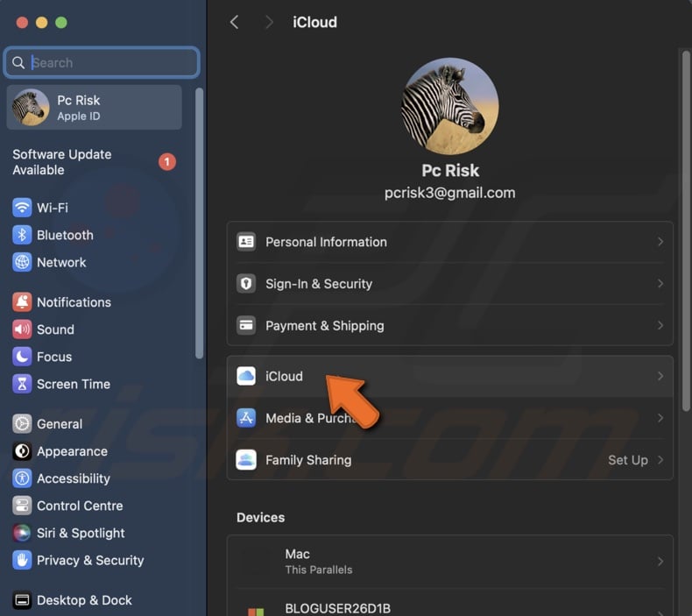692x616 pixels.
Task: Click the Media & Purchases App Store icon
Action: [246, 418]
